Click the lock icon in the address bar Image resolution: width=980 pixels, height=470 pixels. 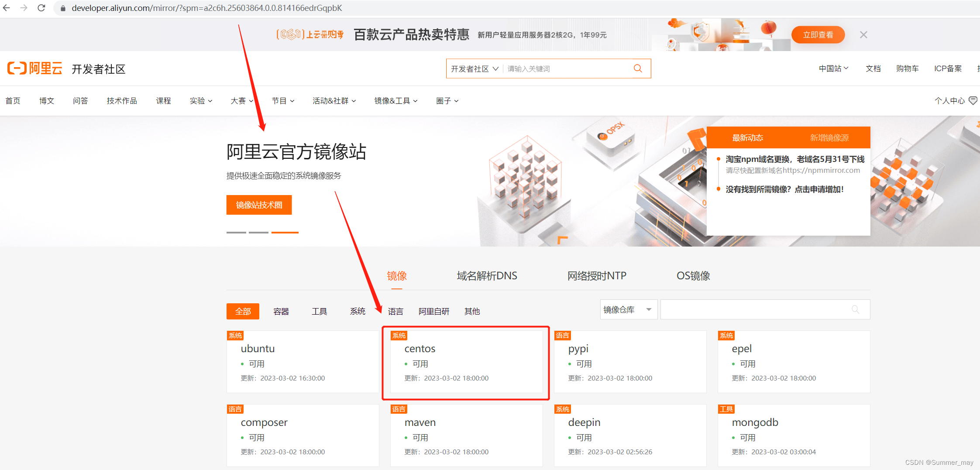pyautogui.click(x=63, y=8)
